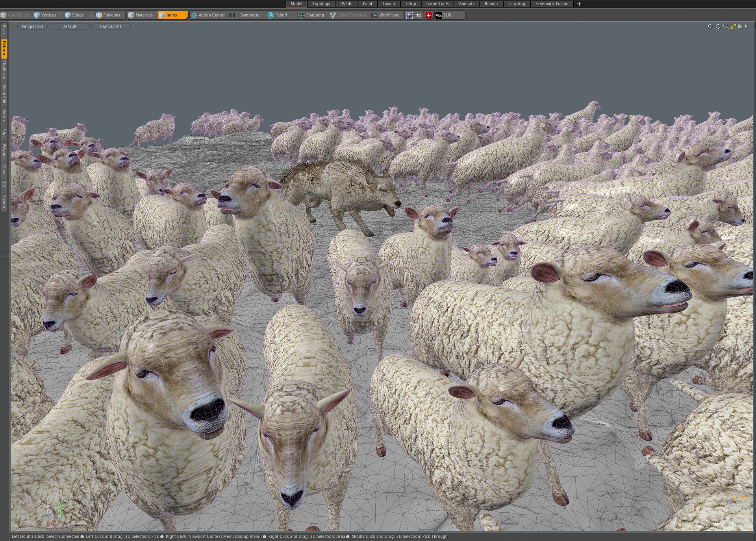Viewport: 756px width, 541px height.
Task: Switch to the UVEdit layout tab
Action: coord(346,4)
